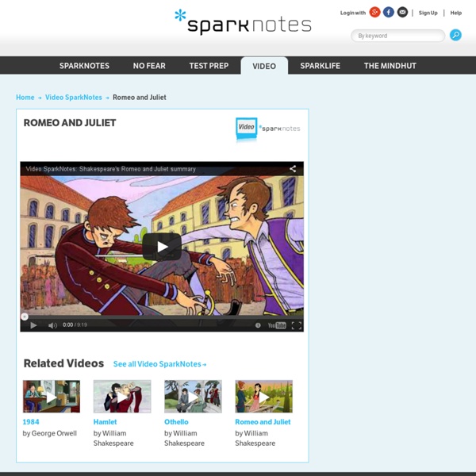Click the Video SparkNotes breadcrumb link
This screenshot has width=476, height=476.
coord(74,97)
